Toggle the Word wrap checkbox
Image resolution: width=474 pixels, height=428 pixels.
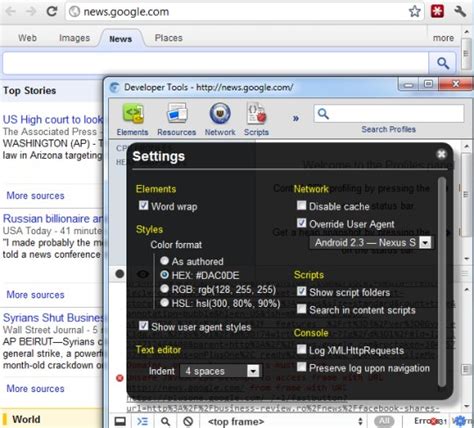coord(143,205)
